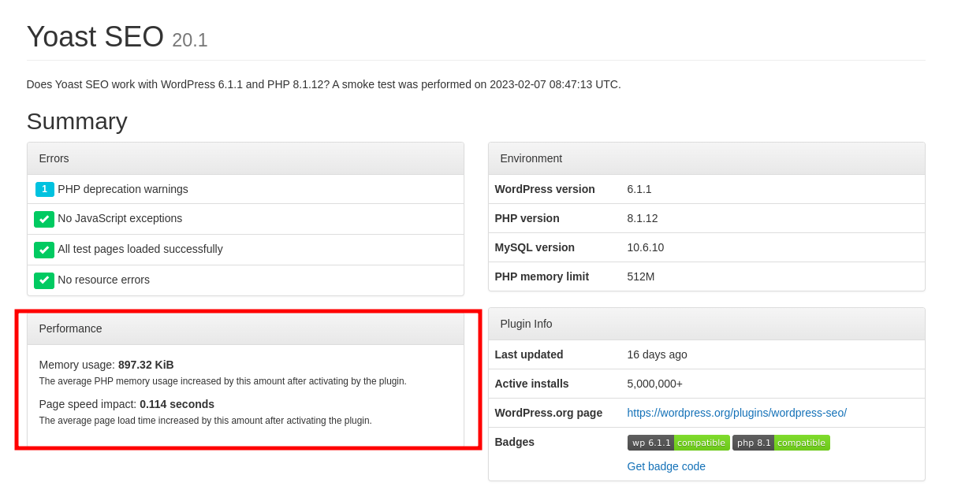Click the version number 20.1 in the title
This screenshot has width=980, height=486.
[x=190, y=40]
